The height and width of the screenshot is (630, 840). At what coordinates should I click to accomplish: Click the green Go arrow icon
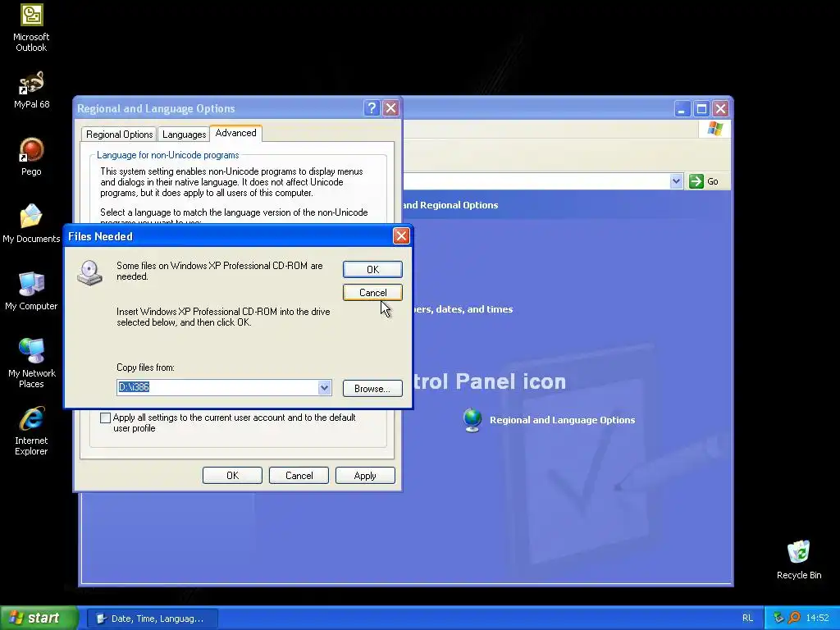click(696, 181)
